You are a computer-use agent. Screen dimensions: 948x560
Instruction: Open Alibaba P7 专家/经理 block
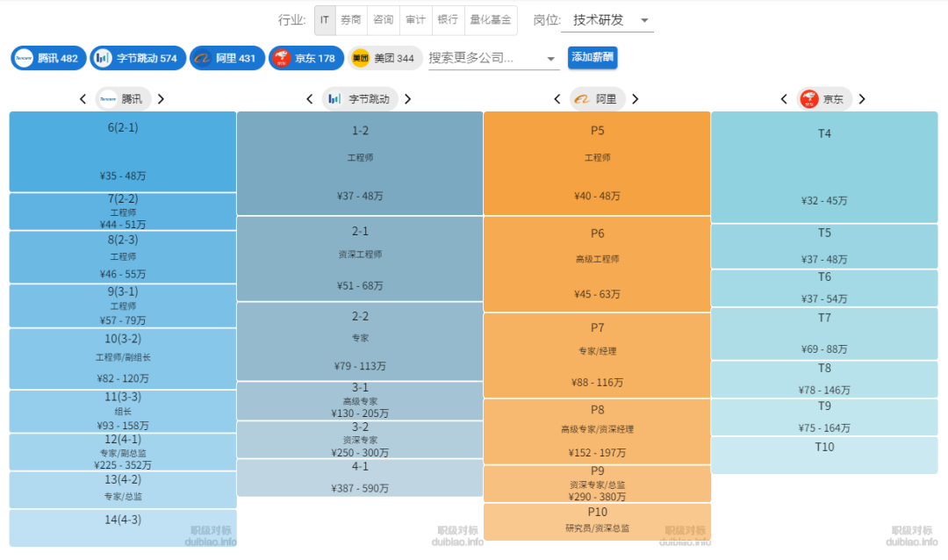click(598, 355)
